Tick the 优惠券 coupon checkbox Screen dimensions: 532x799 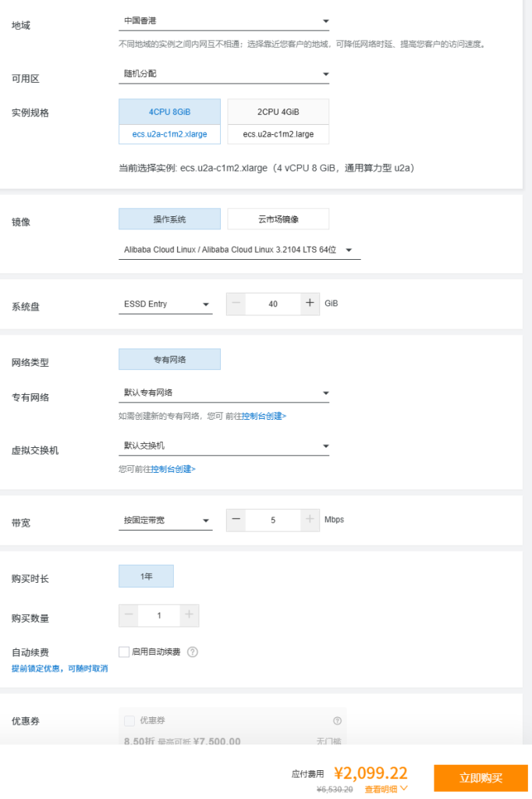point(129,720)
